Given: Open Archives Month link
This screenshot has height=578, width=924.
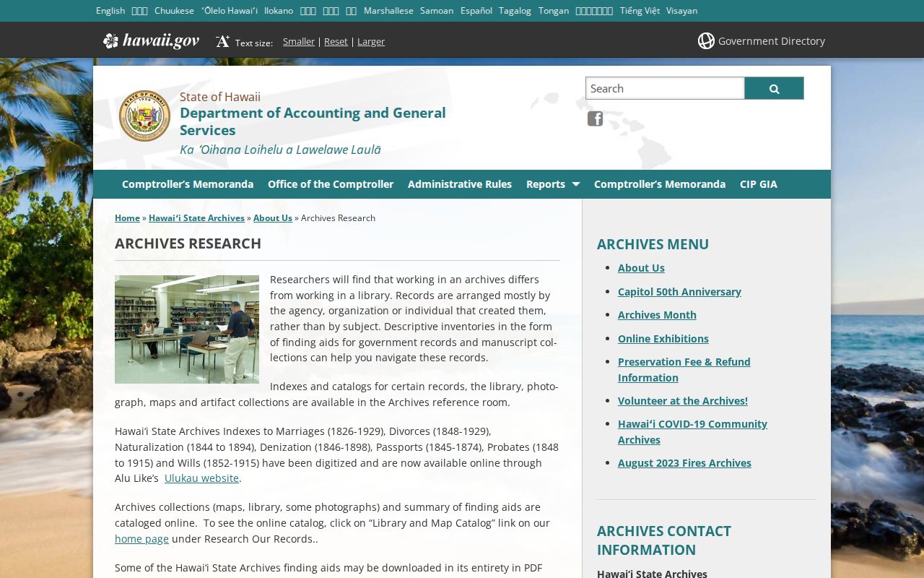Looking at the screenshot, I should point(657,314).
